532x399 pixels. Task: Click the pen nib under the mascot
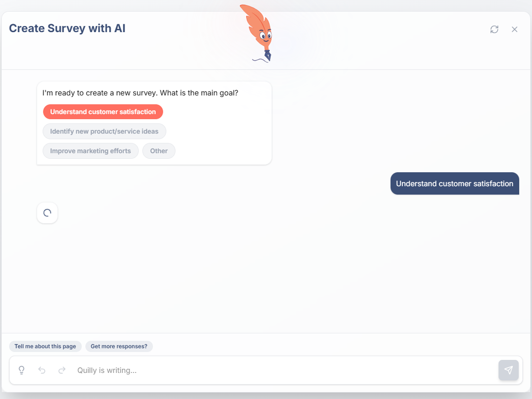(268, 55)
